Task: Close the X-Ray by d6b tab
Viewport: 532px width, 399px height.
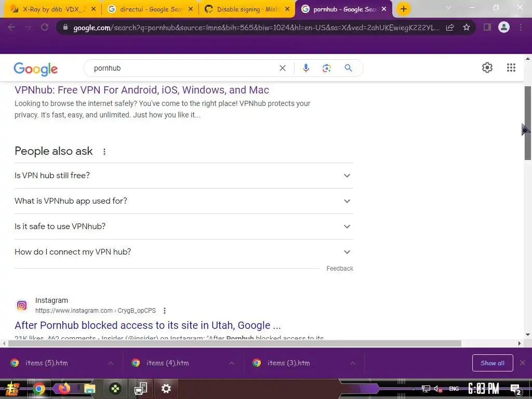Action: point(94,9)
